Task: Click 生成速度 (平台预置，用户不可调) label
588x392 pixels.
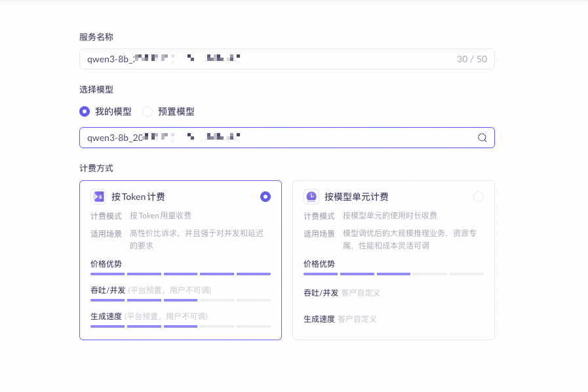Action: (x=149, y=317)
